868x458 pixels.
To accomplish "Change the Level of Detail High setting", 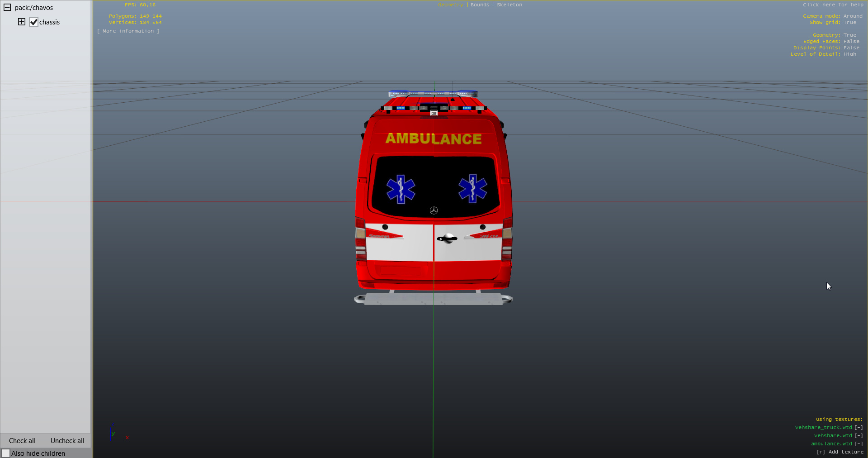I will [849, 54].
